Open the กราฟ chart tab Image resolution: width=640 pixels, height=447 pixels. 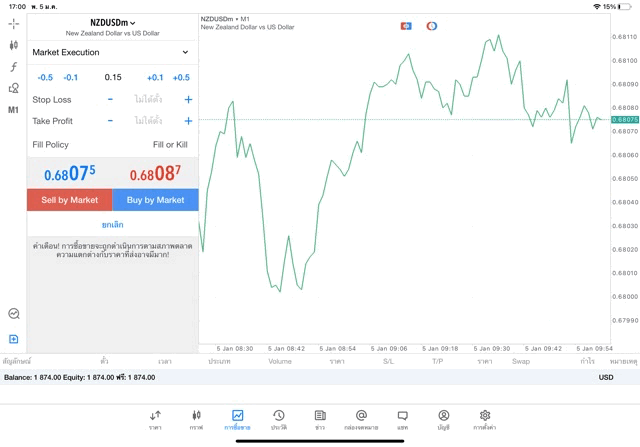(196, 420)
